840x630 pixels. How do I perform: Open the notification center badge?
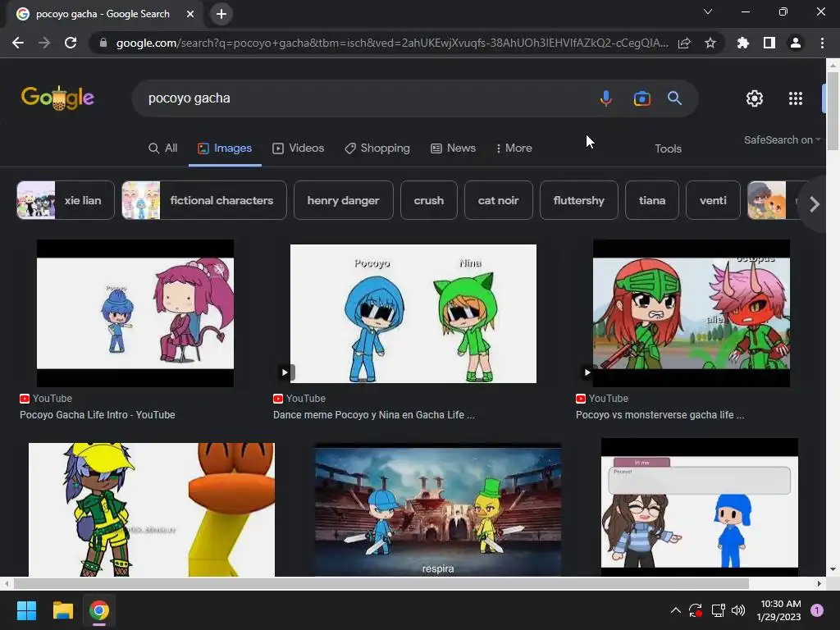click(817, 610)
